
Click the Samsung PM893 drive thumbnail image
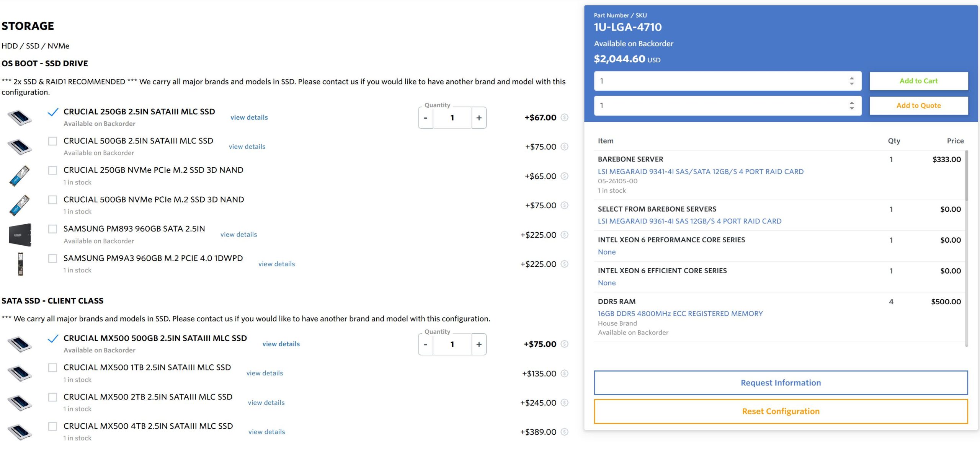pyautogui.click(x=20, y=235)
